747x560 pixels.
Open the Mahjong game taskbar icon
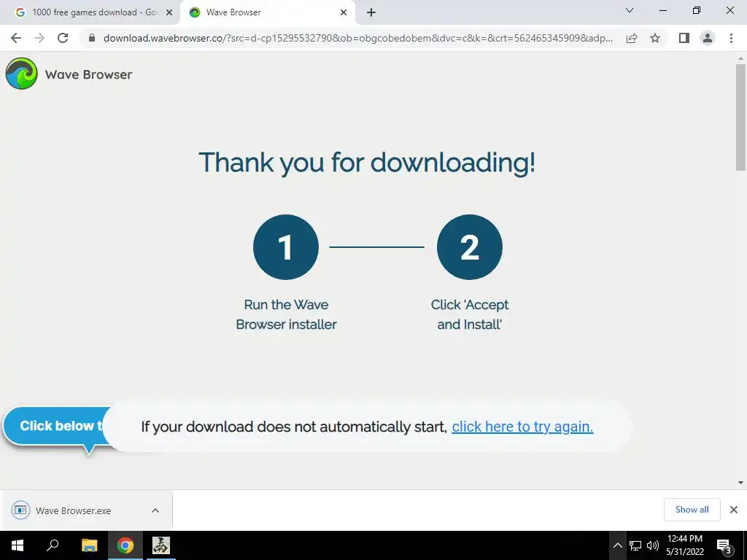tap(161, 545)
